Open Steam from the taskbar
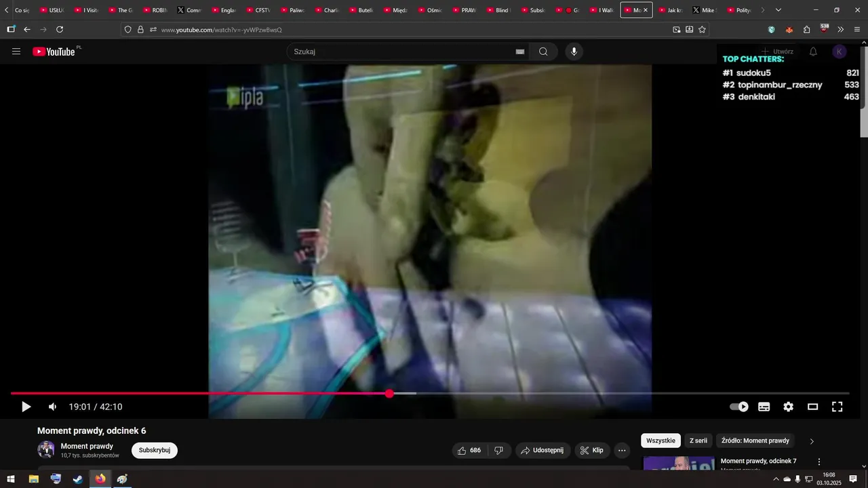Screen dimensions: 868x488 click(78, 479)
